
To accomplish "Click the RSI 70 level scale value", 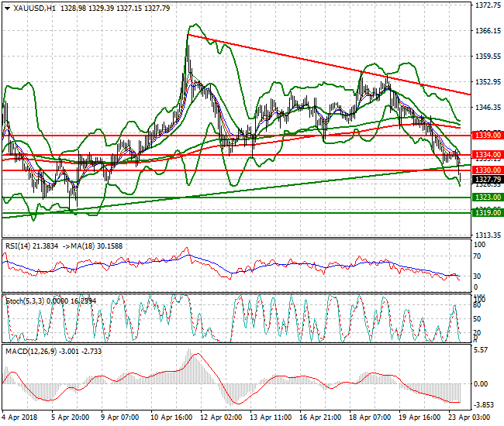I will (477, 256).
